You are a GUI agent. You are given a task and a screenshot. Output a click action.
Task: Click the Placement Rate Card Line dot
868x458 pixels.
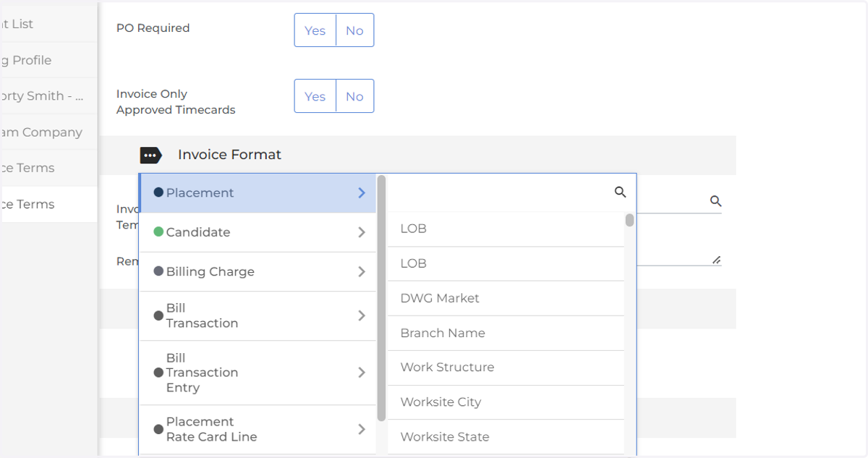[158, 429]
